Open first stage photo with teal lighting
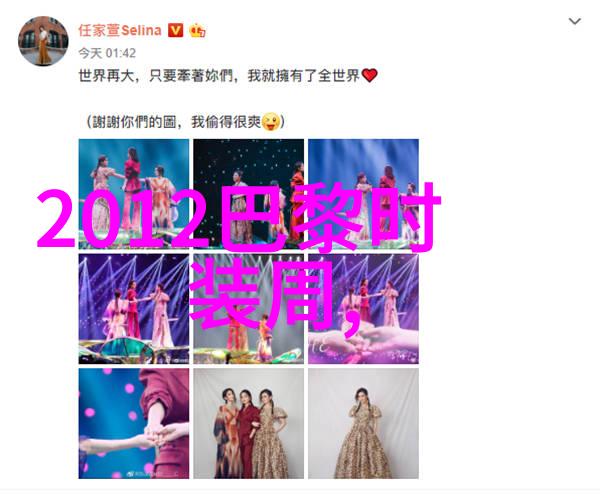Image resolution: width=600 pixels, height=494 pixels. pyautogui.click(x=134, y=194)
